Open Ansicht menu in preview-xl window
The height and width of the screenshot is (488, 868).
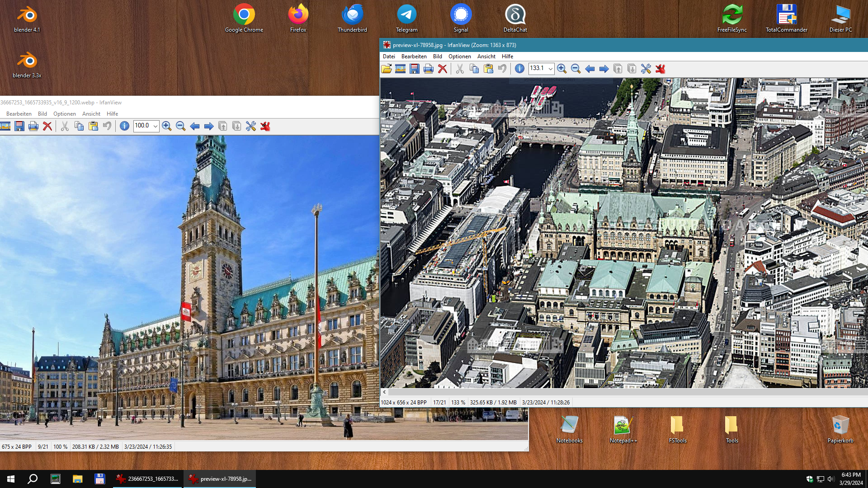tap(486, 56)
